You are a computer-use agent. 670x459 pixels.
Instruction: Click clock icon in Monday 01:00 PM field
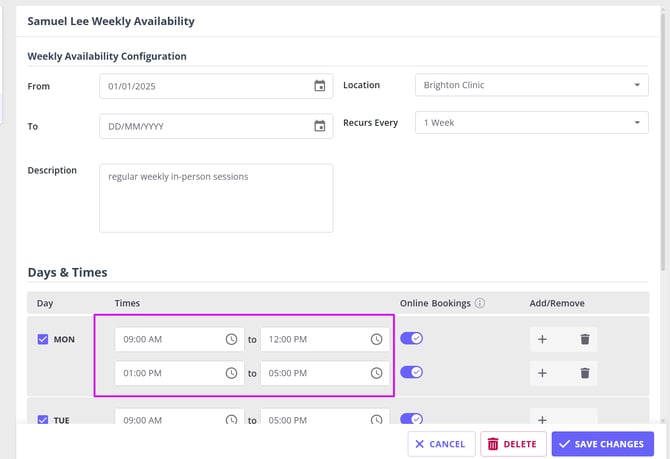click(231, 373)
